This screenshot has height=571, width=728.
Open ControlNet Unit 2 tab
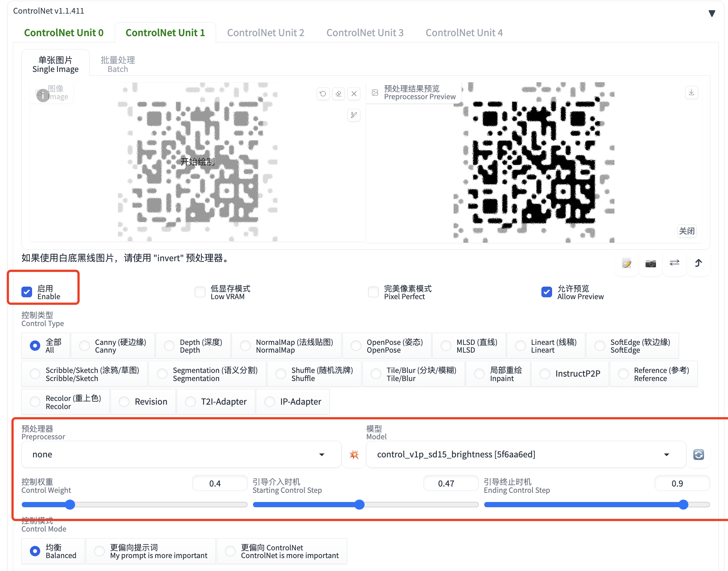[x=266, y=32]
